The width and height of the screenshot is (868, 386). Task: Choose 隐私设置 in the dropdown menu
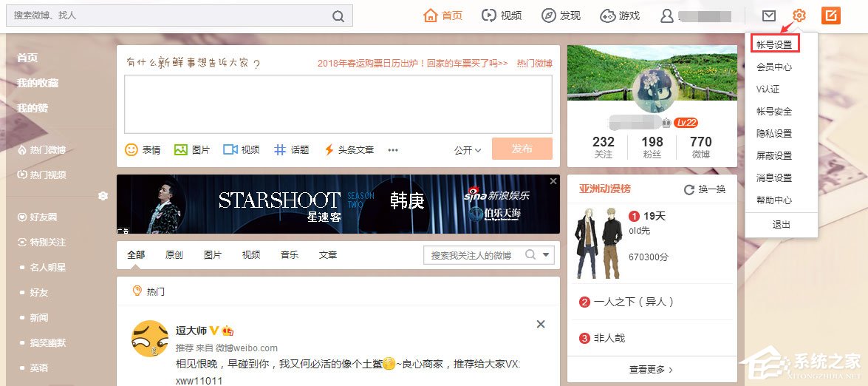tap(774, 134)
